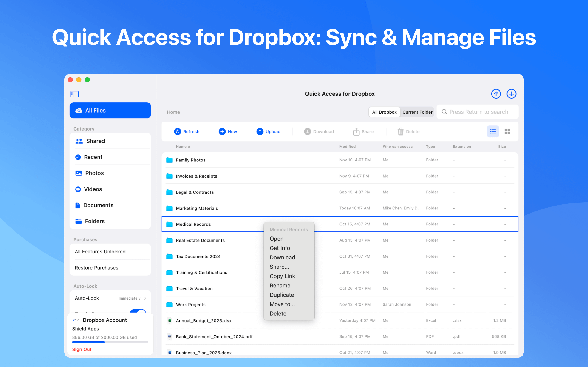Choose Copy Link in context menu
This screenshot has height=367, width=588.
282,276
